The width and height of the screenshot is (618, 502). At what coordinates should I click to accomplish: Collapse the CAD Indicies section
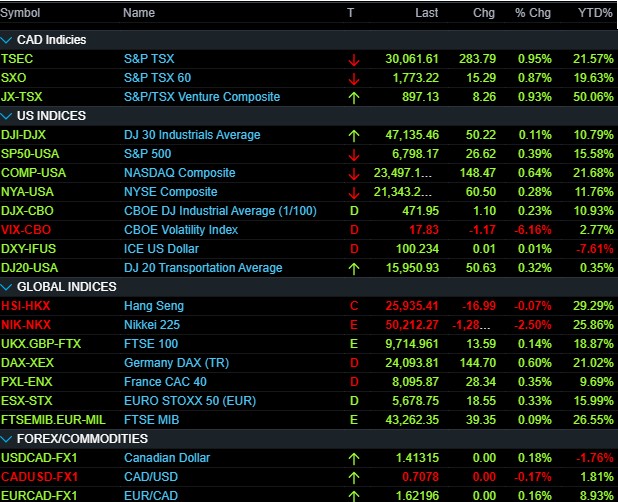pyautogui.click(x=8, y=40)
